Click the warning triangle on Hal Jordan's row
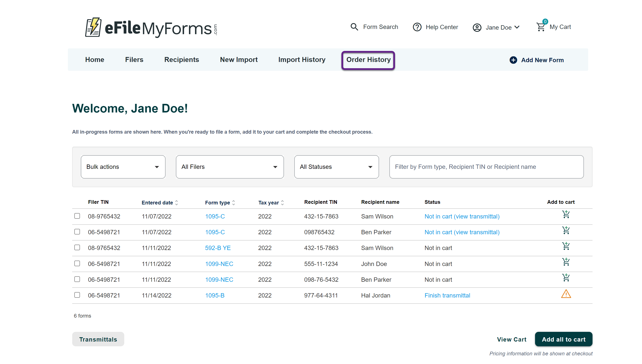This screenshot has width=642, height=364. (x=566, y=294)
